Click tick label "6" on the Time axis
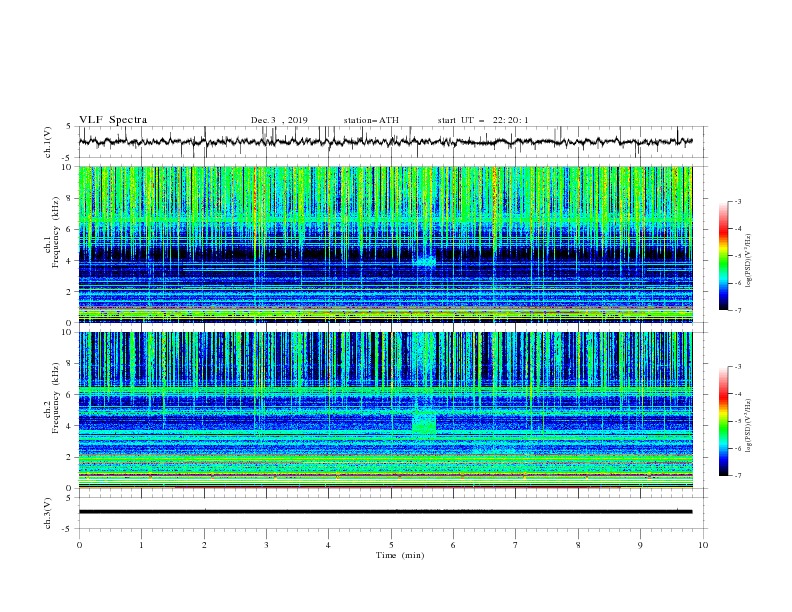The image size is (792, 612). [453, 545]
